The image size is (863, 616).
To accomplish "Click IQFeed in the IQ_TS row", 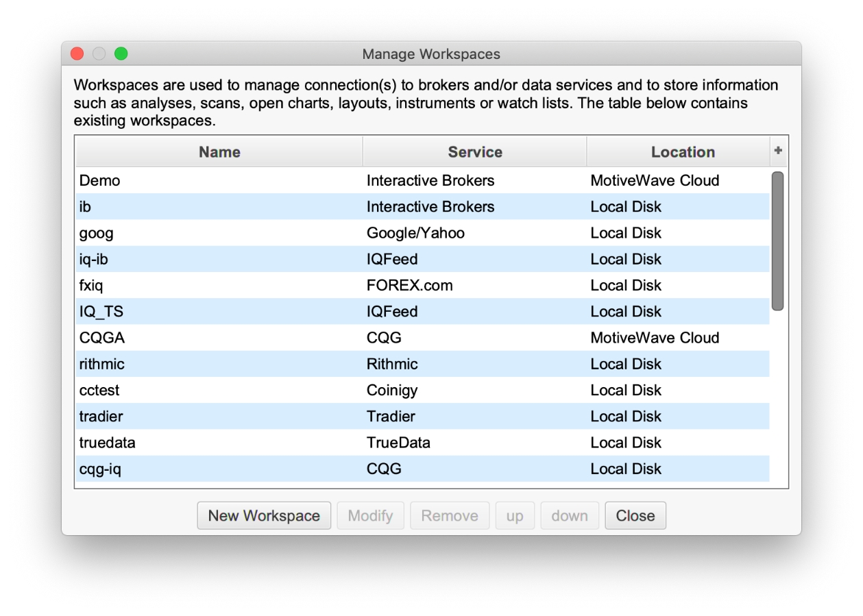I will pos(392,312).
